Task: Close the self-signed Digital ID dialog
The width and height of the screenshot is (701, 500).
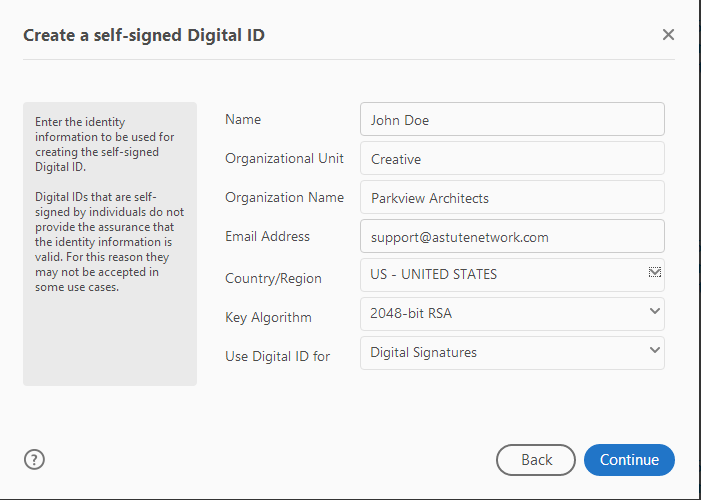Action: point(668,35)
